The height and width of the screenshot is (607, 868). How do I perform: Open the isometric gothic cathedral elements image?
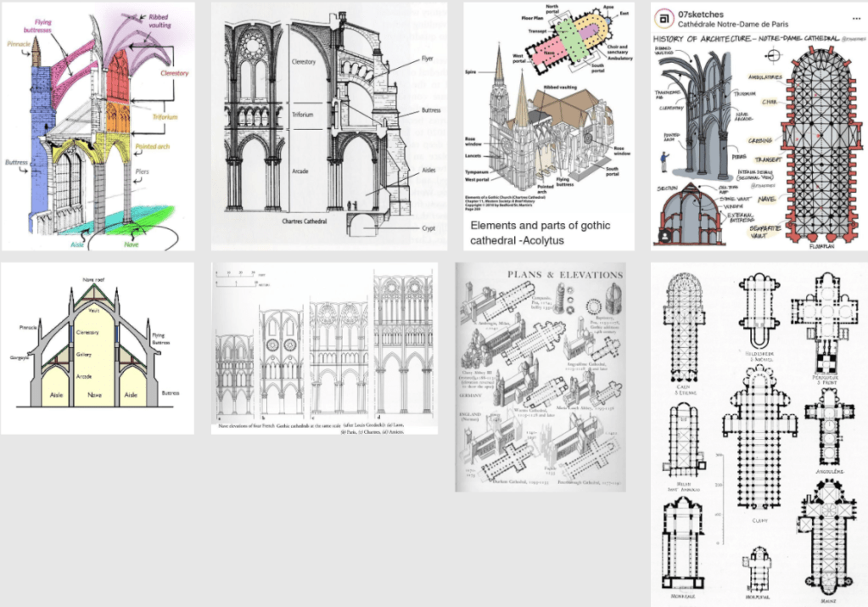point(548,106)
